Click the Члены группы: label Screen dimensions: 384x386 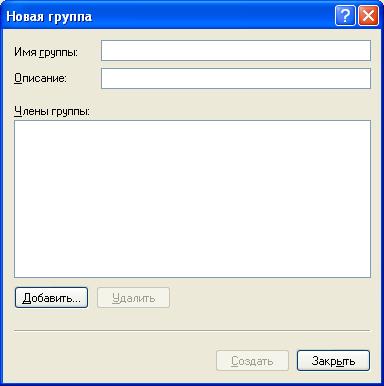52,111
